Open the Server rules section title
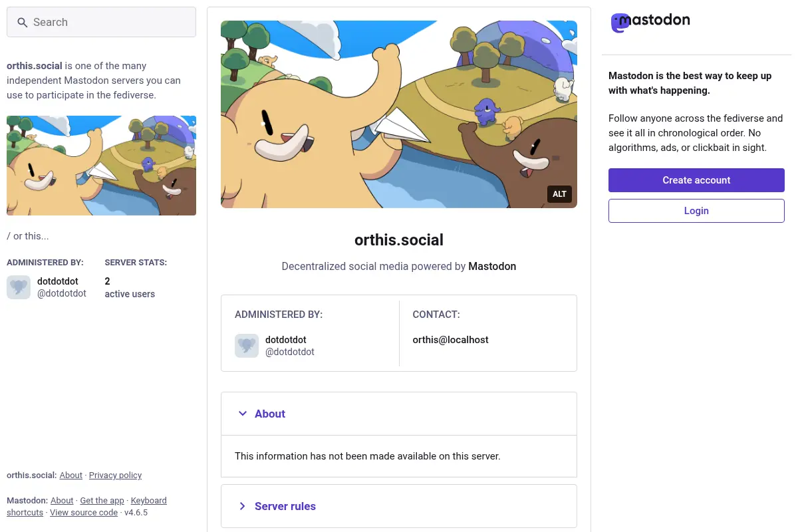 (285, 506)
